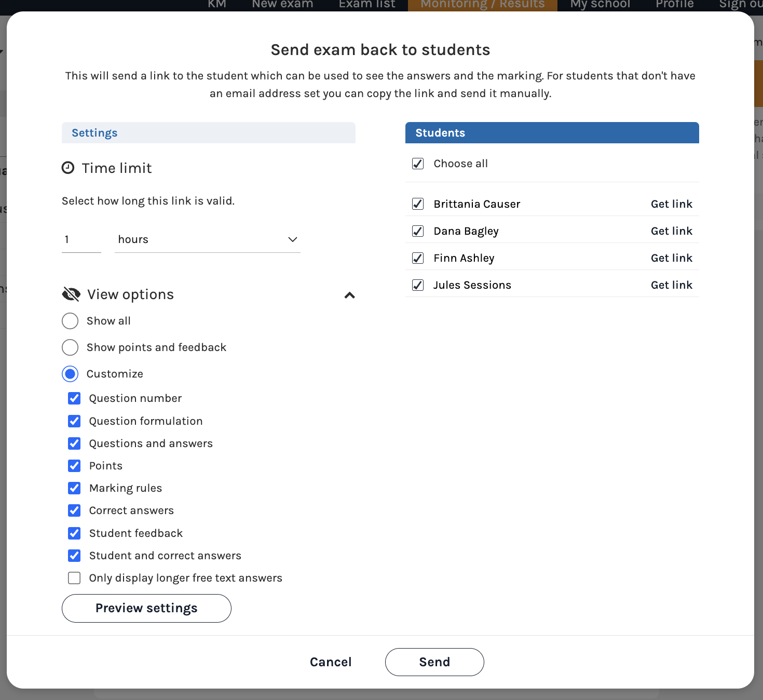Choose Show points and feedback option
The height and width of the screenshot is (700, 763).
[x=70, y=347]
